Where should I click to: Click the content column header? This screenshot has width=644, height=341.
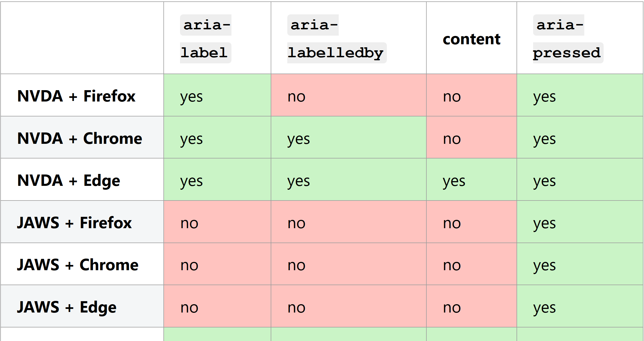tap(471, 38)
